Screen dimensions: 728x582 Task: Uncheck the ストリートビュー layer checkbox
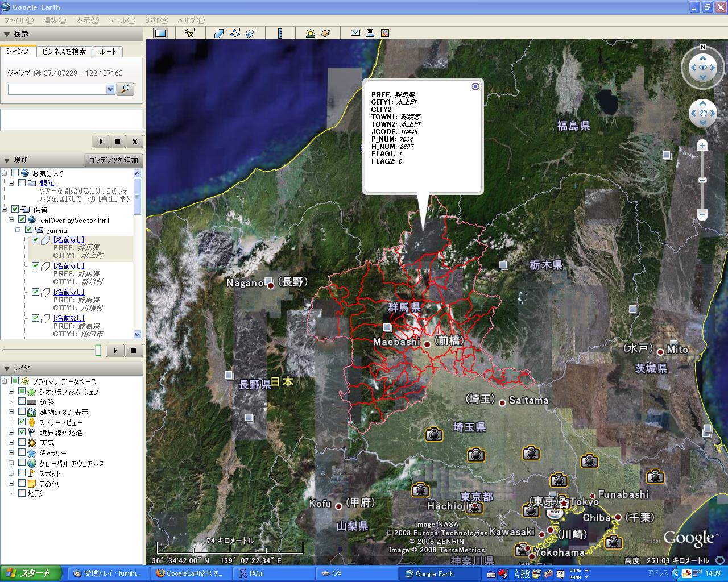coord(22,422)
